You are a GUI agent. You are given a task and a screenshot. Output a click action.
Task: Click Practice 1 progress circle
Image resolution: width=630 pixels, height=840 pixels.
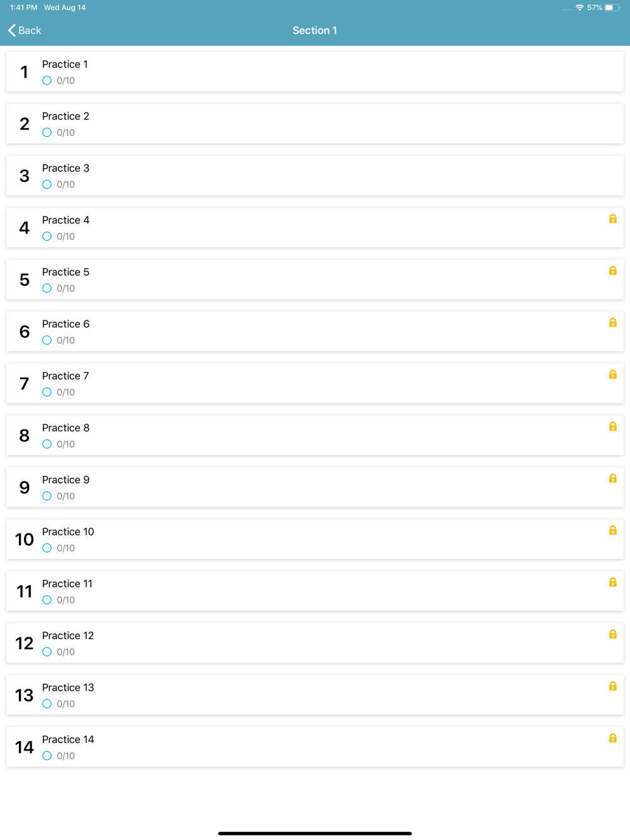pos(47,81)
